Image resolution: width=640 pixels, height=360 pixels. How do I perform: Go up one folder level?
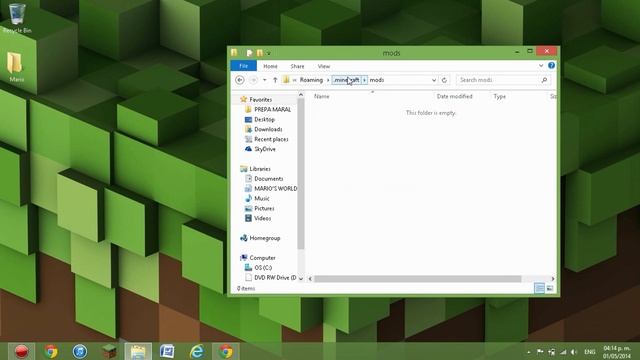click(275, 80)
